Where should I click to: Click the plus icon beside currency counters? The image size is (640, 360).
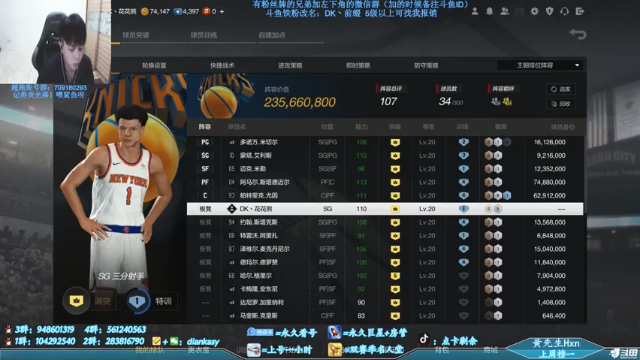coord(222,11)
